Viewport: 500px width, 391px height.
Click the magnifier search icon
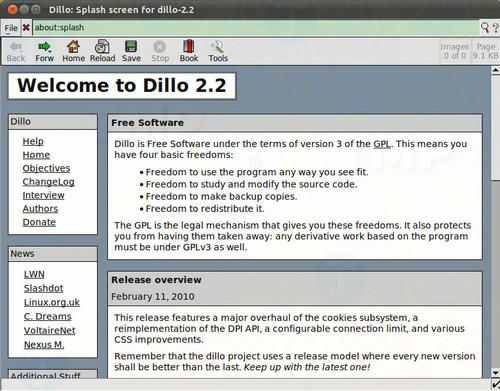pos(485,28)
